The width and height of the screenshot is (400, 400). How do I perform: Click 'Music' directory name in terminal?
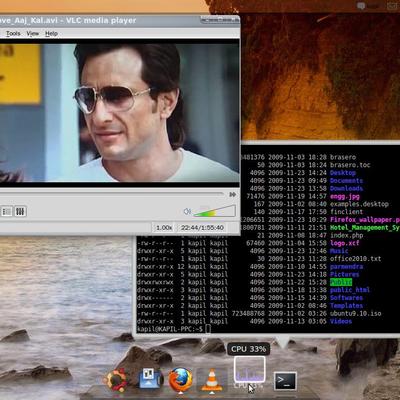coord(339,251)
